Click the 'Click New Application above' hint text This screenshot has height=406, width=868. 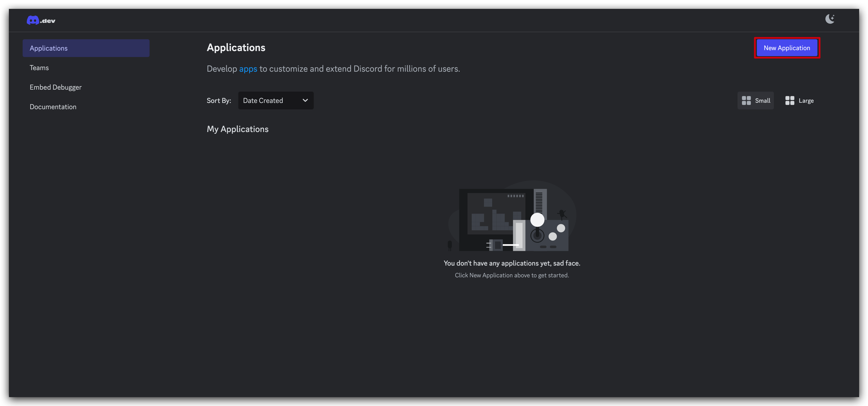(x=512, y=275)
